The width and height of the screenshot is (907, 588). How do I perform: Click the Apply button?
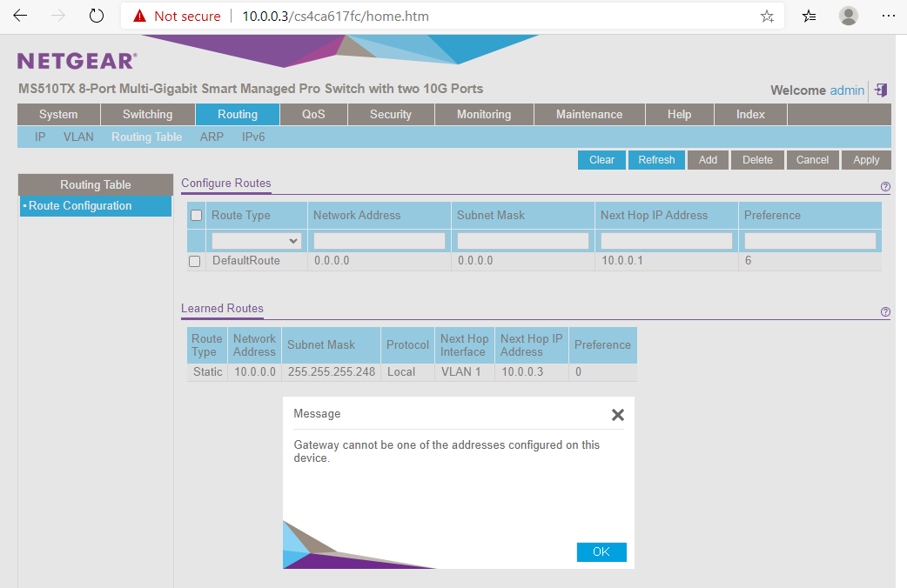pyautogui.click(x=866, y=160)
